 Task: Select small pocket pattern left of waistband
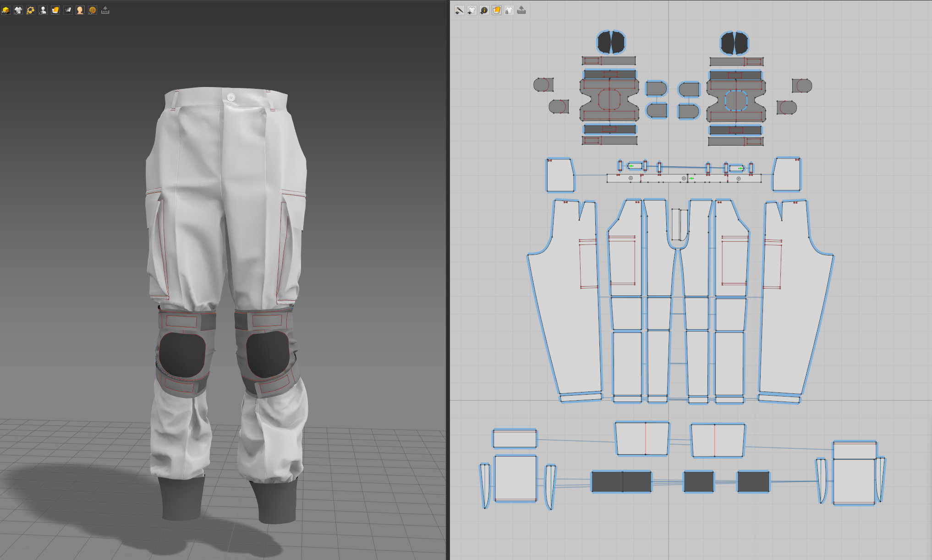[x=560, y=175]
